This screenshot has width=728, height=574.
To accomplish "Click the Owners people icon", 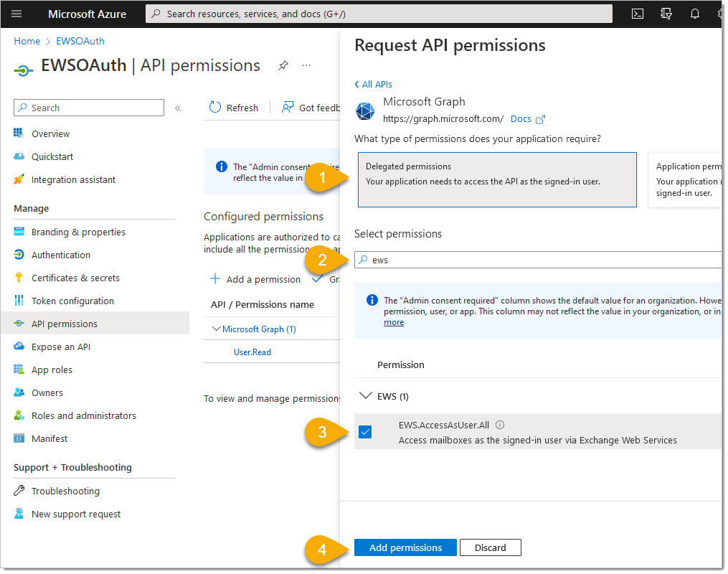I will pyautogui.click(x=19, y=393).
